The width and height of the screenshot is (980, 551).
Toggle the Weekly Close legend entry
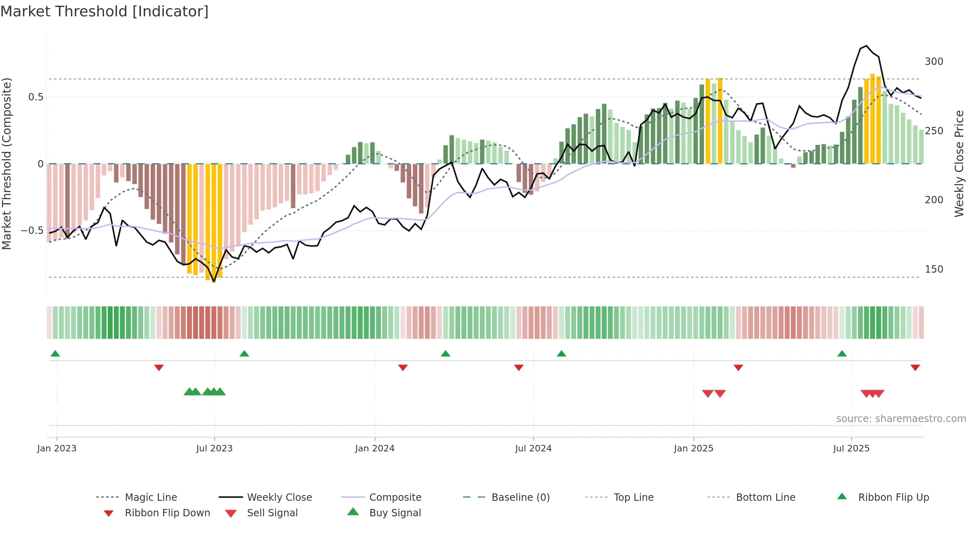tap(265, 497)
